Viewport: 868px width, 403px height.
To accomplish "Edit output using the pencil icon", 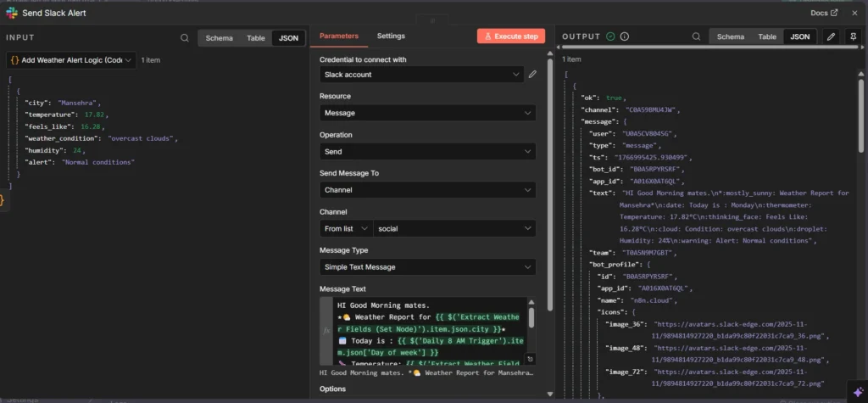I will (x=831, y=37).
